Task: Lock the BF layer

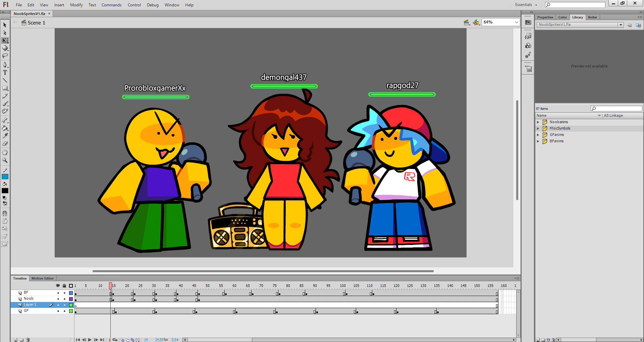Action: pos(64,292)
